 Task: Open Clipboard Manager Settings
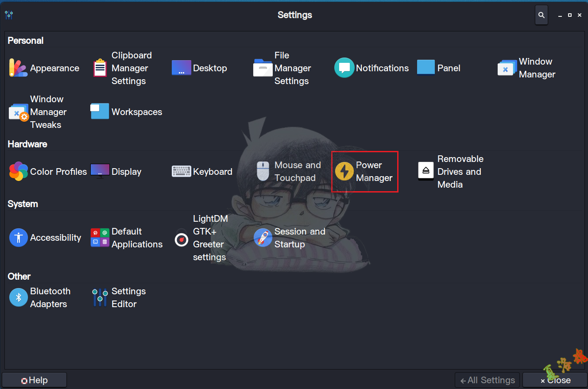[122, 68]
